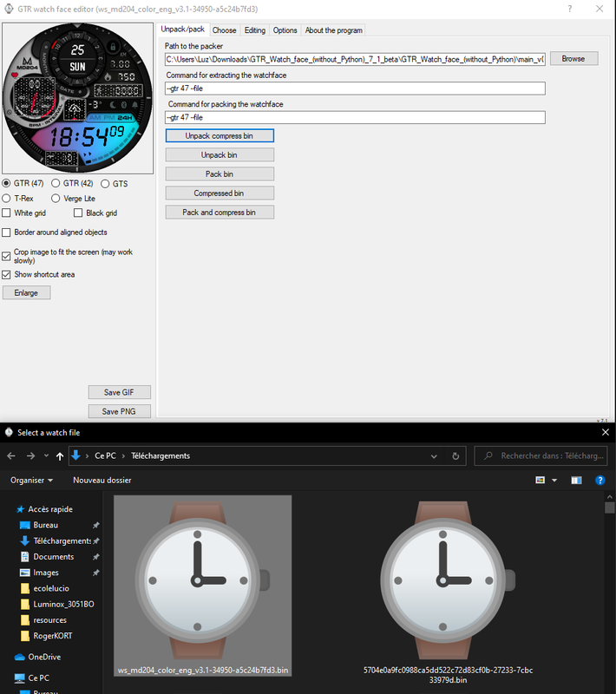The height and width of the screenshot is (694, 616).
Task: Click the Unpack bin button
Action: (220, 155)
